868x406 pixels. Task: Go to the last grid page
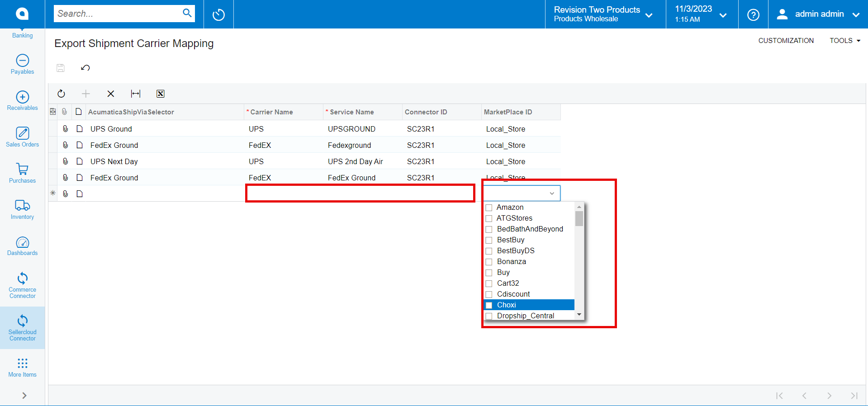pyautogui.click(x=854, y=396)
